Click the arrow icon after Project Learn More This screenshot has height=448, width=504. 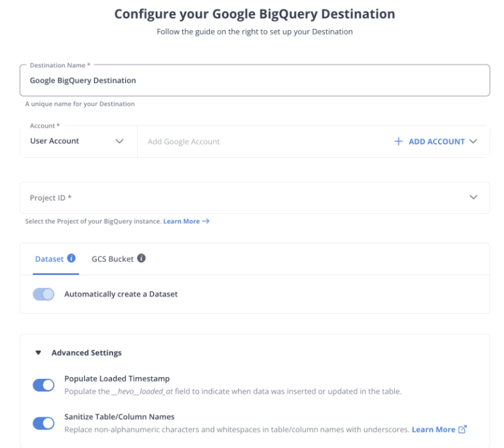(x=205, y=221)
